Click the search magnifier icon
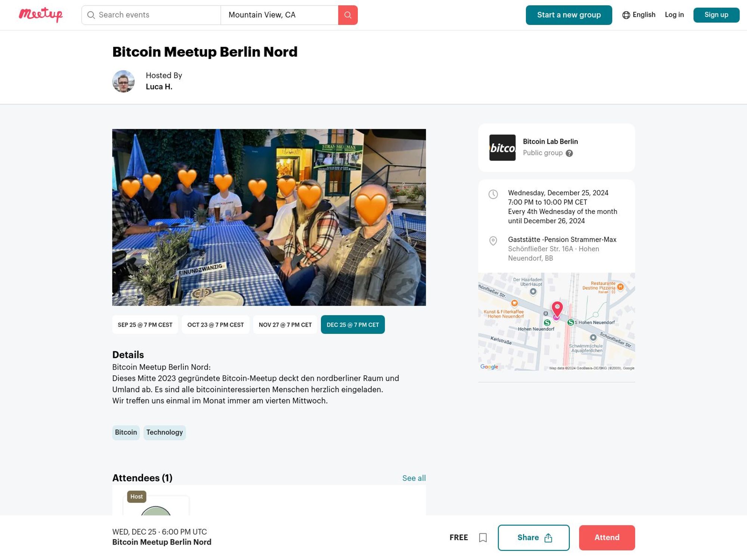The height and width of the screenshot is (560, 747). tap(348, 15)
